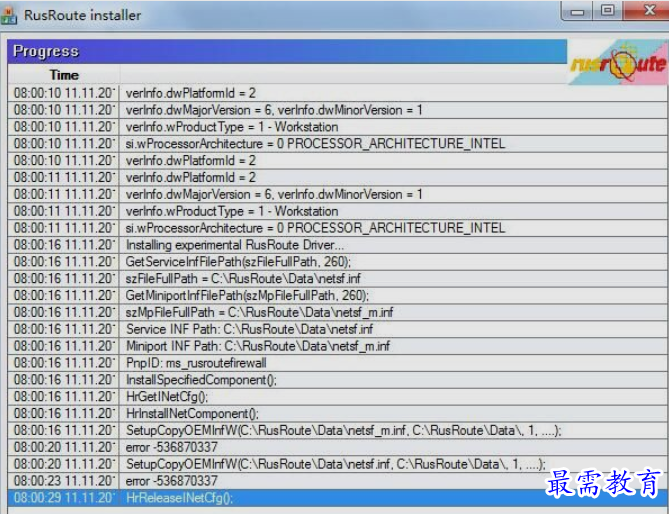Select the PnpID ms_rusroutefirewall row
669x514 pixels.
point(337,363)
